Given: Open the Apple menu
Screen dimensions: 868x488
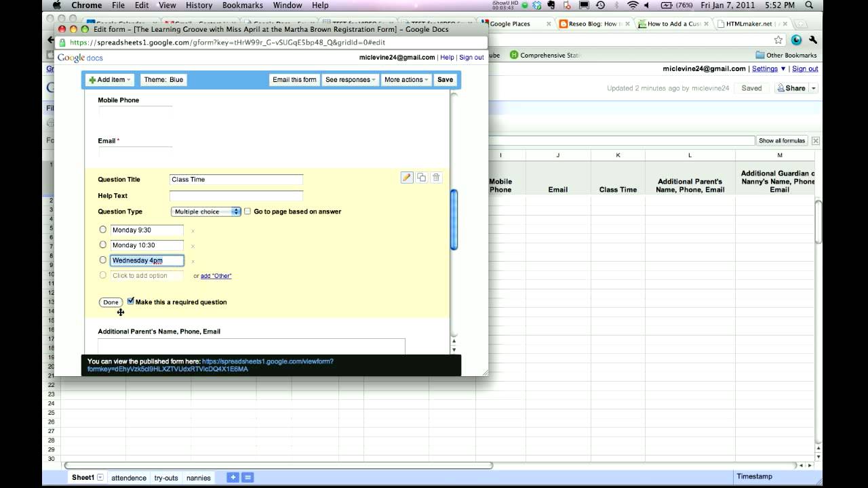Looking at the screenshot, I should pyautogui.click(x=57, y=5).
